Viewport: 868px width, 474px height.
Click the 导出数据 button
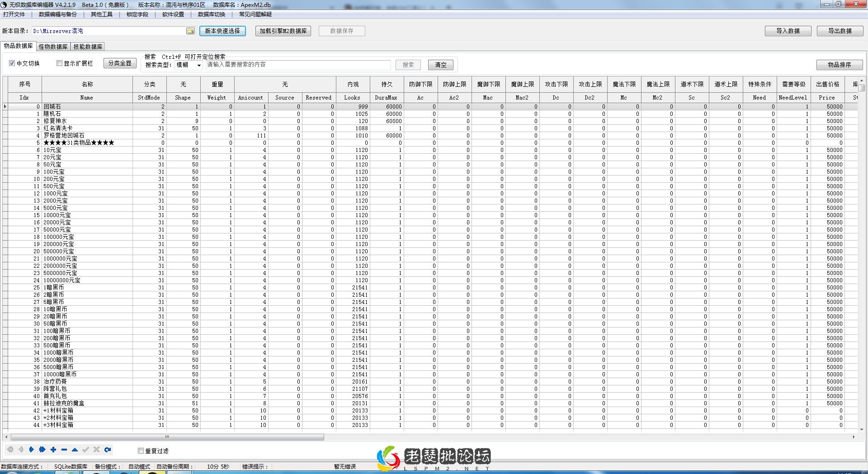click(x=840, y=31)
